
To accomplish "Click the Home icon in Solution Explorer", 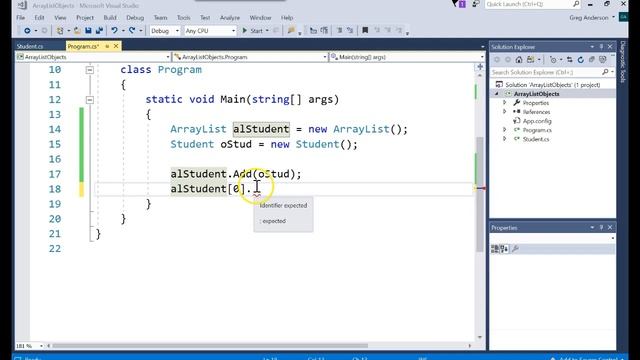I will [519, 60].
